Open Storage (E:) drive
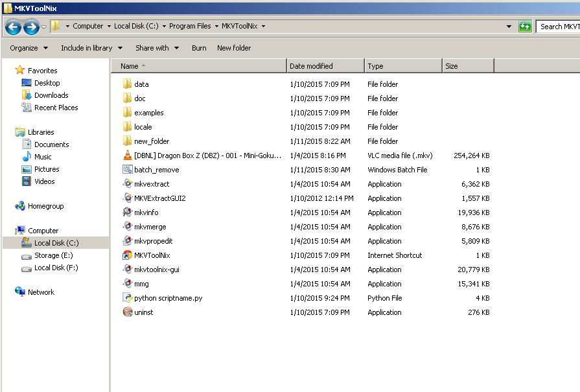Viewport: 580px width, 392px height. [54, 255]
